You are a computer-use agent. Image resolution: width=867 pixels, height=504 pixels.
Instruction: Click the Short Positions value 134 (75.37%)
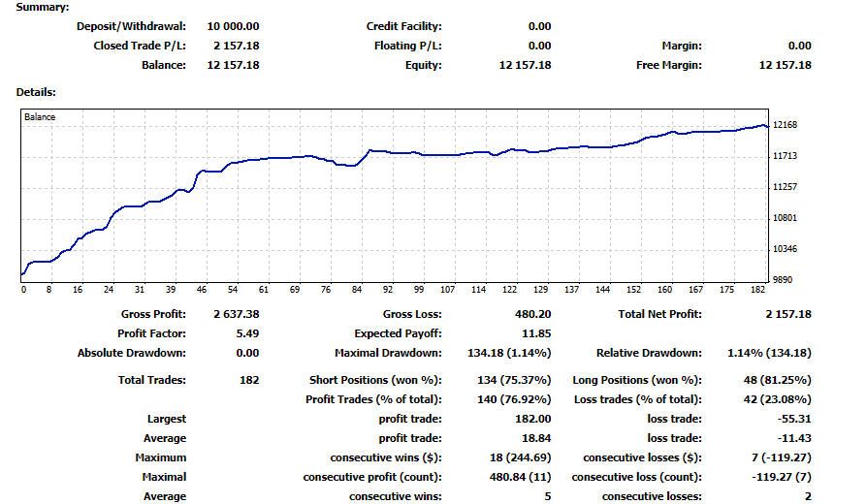coord(514,380)
